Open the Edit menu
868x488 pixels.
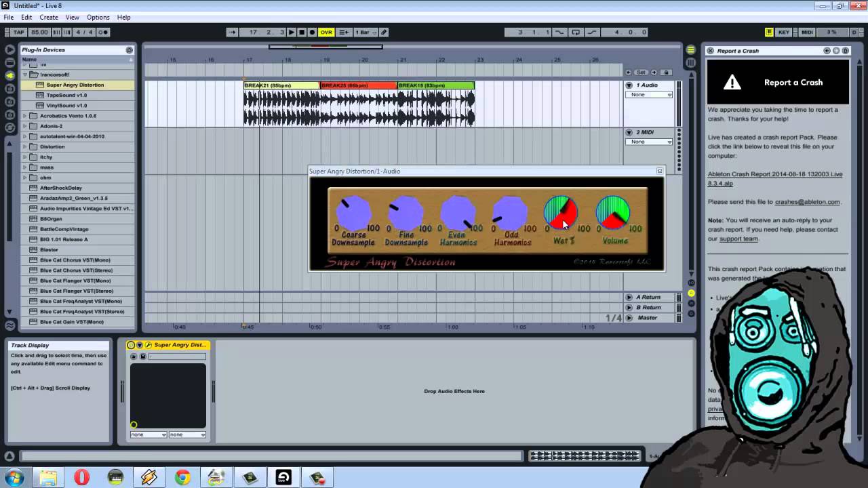[x=26, y=17]
